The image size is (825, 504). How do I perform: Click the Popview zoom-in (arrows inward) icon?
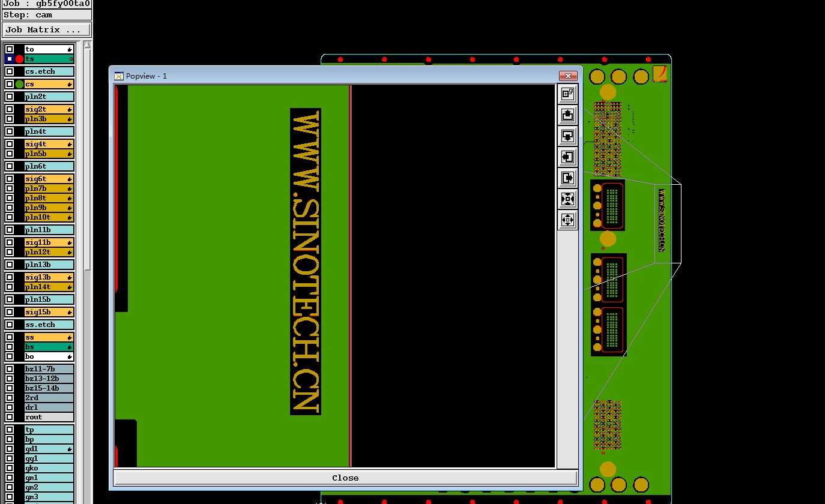point(567,199)
